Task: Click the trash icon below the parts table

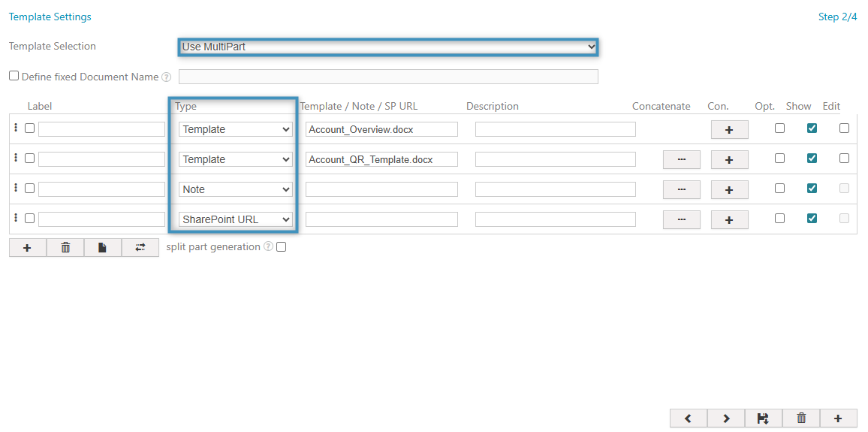Action: pos(65,247)
